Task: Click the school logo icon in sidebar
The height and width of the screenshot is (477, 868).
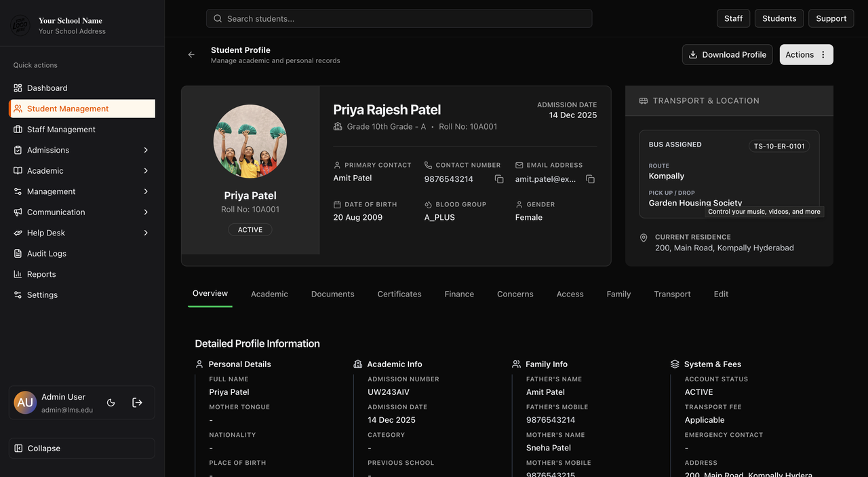Action: [x=20, y=26]
